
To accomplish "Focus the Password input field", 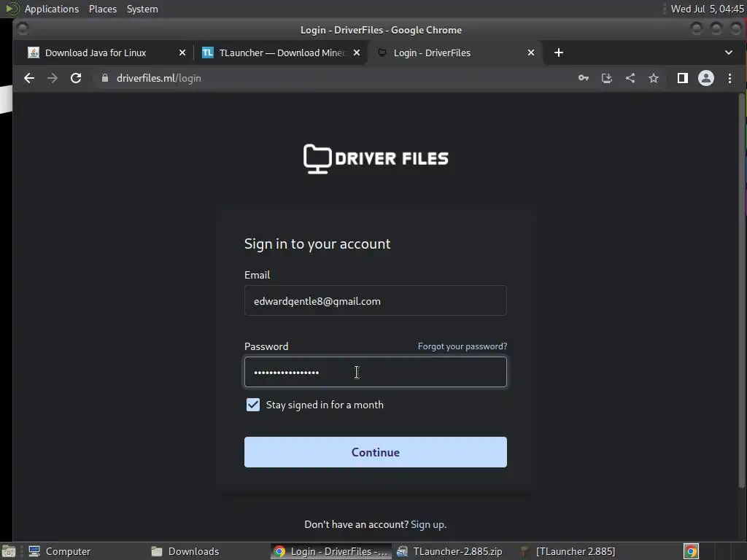I will (376, 372).
